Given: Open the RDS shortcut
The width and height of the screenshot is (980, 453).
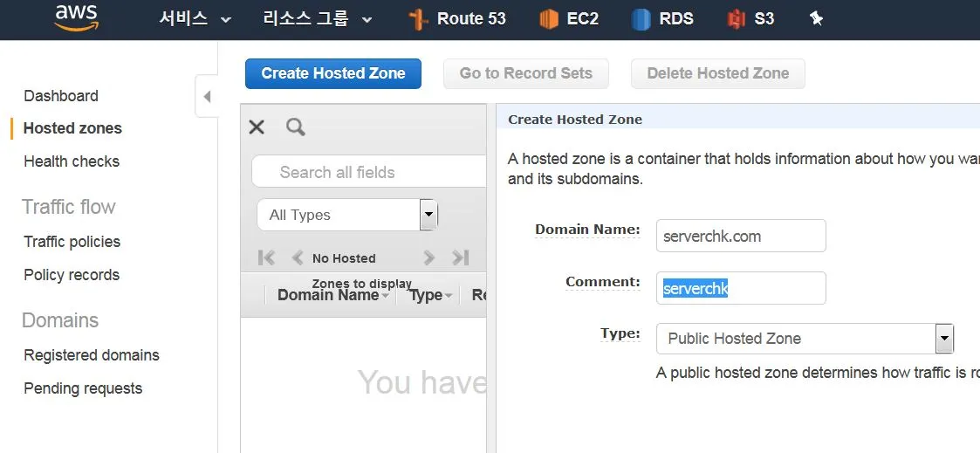Looking at the screenshot, I should point(662,19).
